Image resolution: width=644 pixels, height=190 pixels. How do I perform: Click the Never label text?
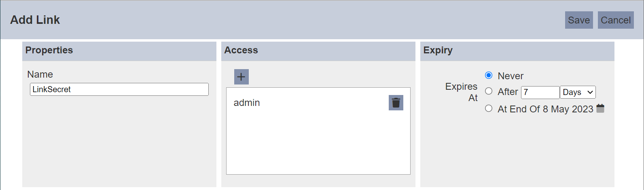click(x=511, y=76)
